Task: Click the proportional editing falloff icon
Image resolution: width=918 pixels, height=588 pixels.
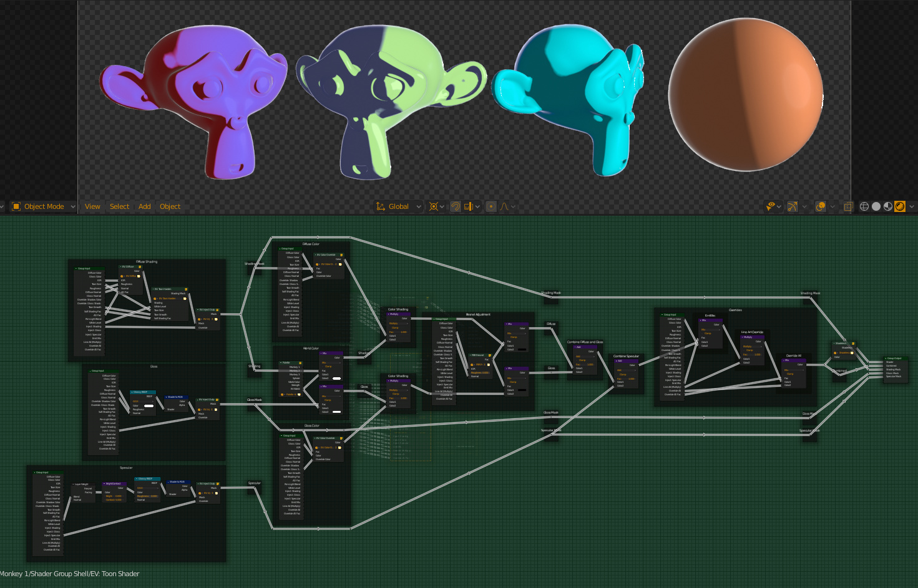Action: click(x=505, y=206)
